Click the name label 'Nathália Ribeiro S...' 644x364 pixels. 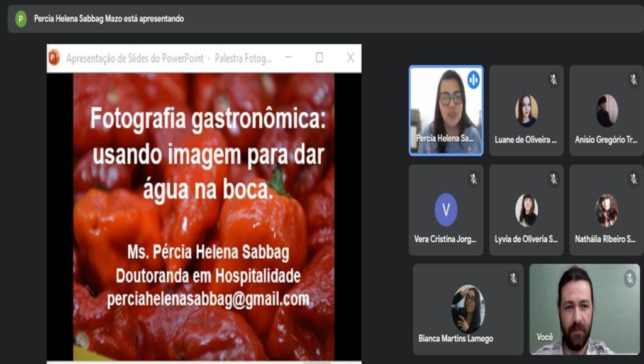tap(606, 239)
